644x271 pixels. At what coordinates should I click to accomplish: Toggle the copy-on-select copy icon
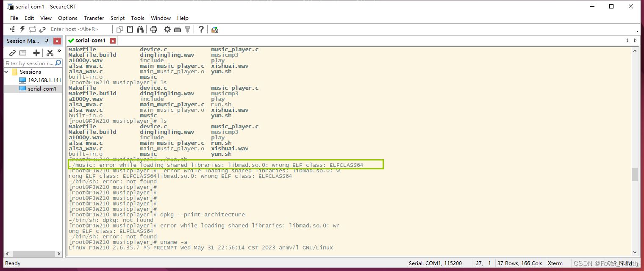[x=119, y=29]
